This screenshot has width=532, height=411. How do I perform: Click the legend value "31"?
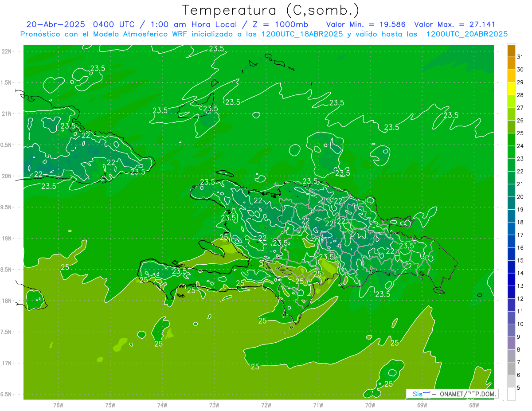[520, 57]
